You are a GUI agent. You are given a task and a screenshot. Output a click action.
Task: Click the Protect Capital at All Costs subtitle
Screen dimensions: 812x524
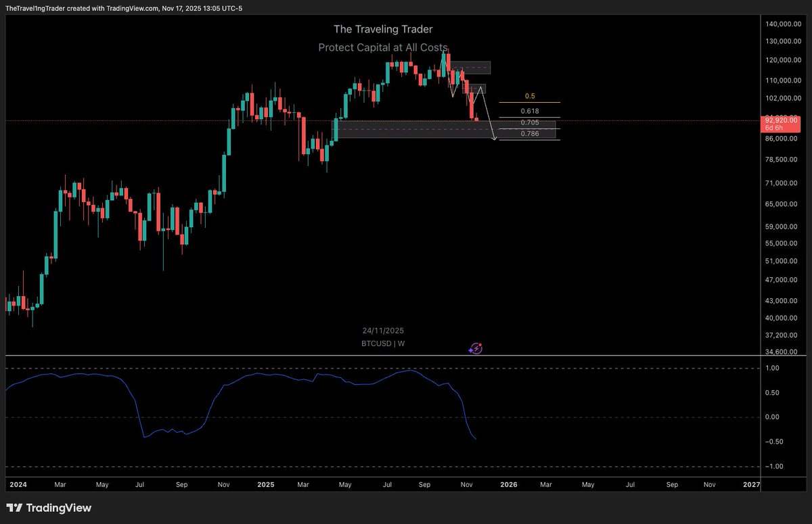383,47
